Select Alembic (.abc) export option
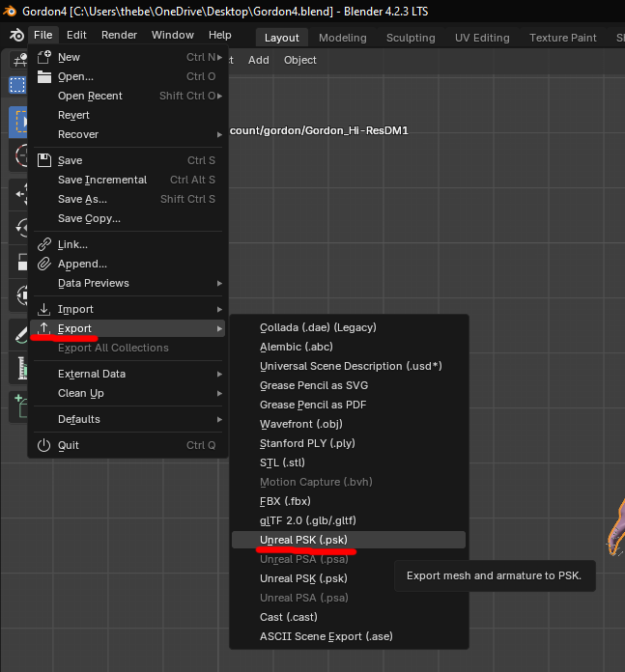The width and height of the screenshot is (625, 672). tap(349, 347)
